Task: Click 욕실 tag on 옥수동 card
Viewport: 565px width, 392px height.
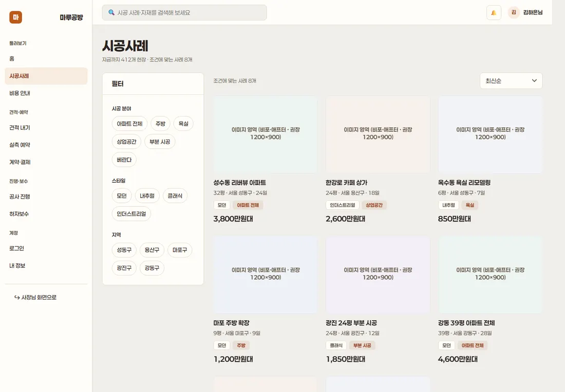Action: (470, 205)
